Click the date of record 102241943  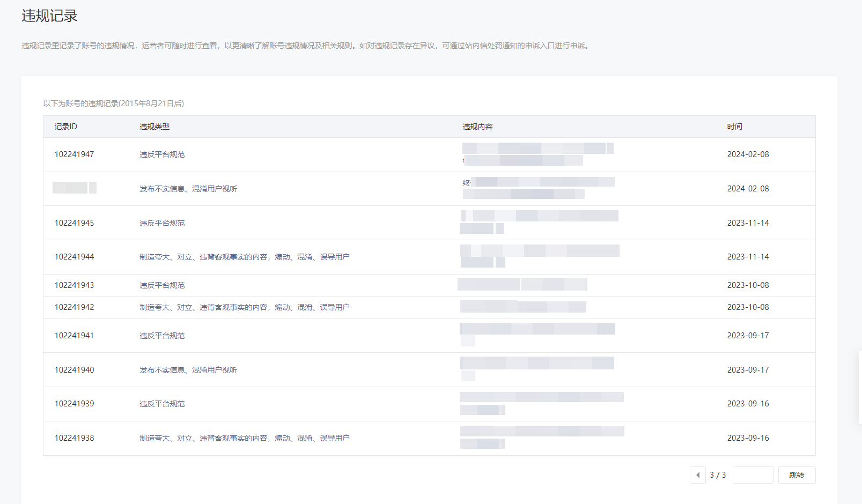(748, 285)
